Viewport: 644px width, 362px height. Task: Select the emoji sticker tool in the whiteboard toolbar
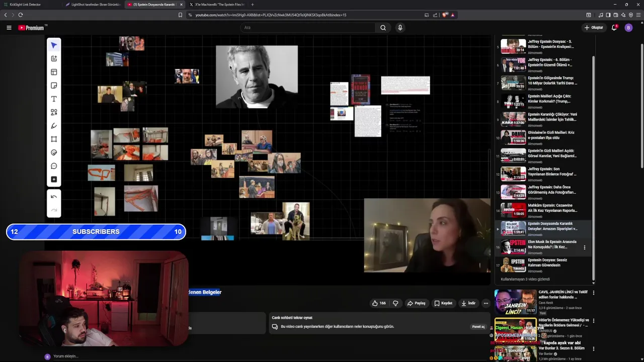click(54, 152)
